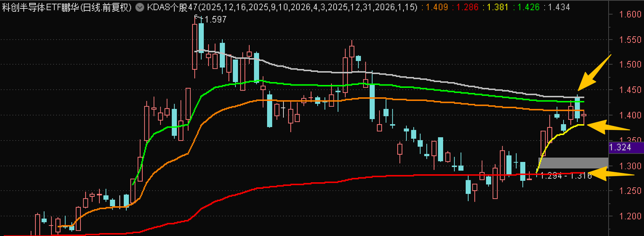The width and height of the screenshot is (644, 236).
Task: Click the 1.294 - 1.316 range label
Action: 566,176
